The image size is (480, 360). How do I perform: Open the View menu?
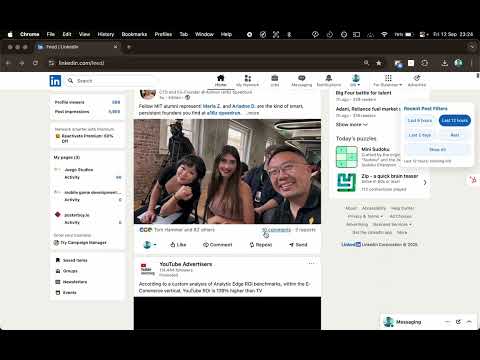[84, 34]
